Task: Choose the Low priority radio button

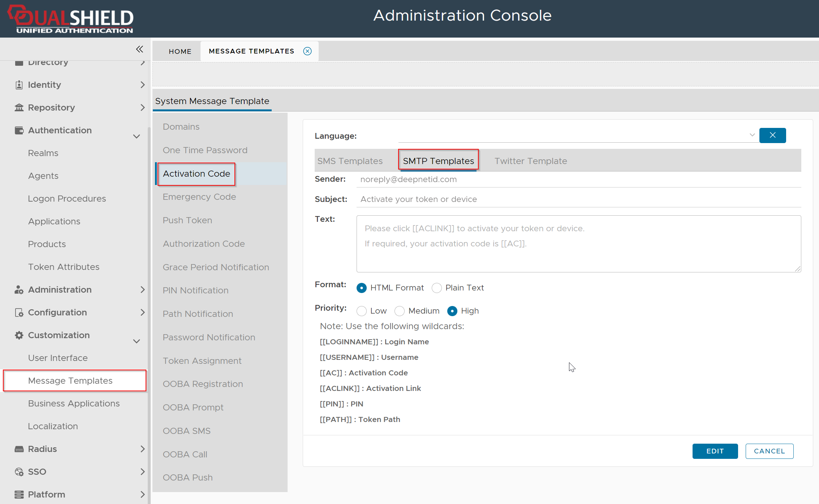Action: 362,311
